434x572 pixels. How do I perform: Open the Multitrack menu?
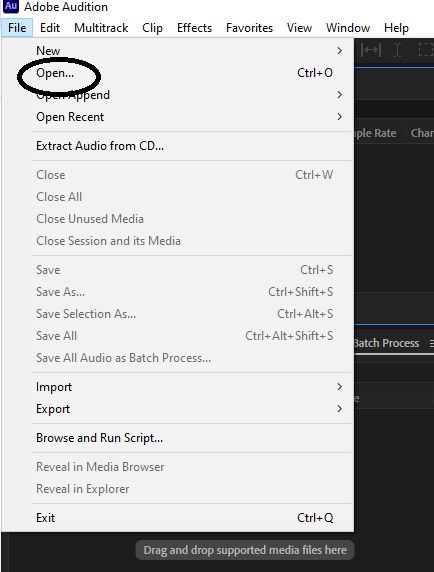coord(101,28)
